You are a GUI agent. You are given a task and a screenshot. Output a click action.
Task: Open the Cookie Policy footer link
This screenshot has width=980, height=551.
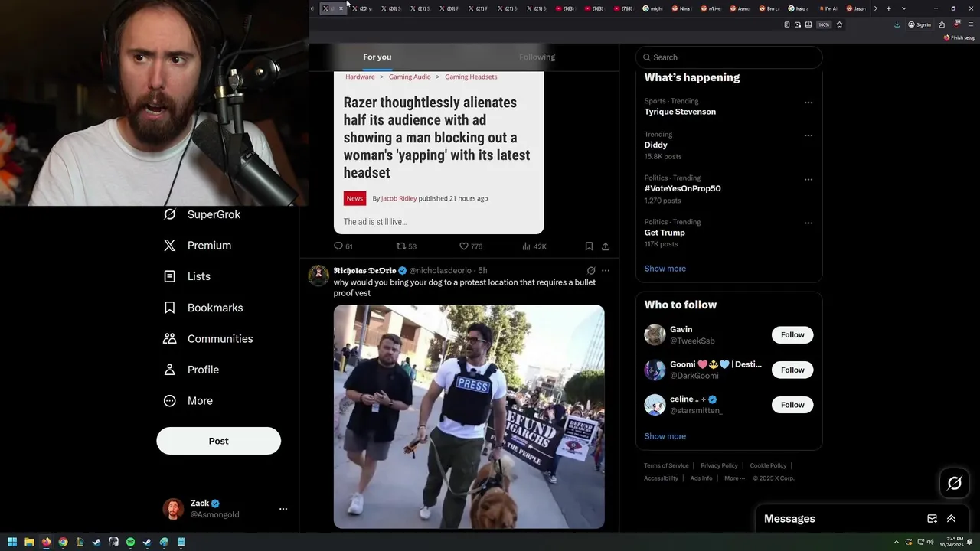click(768, 465)
